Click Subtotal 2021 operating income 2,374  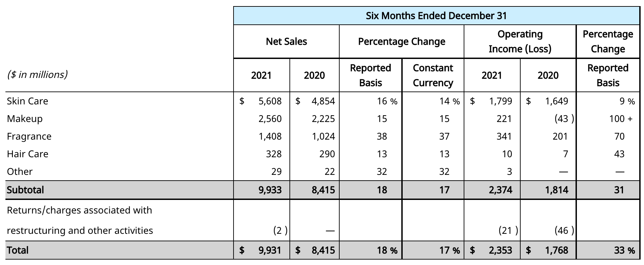point(500,190)
